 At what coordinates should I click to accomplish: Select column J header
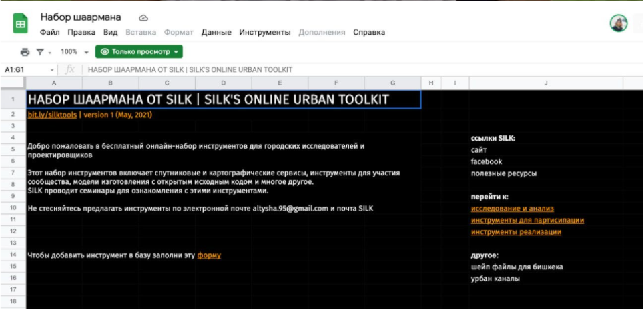click(546, 83)
